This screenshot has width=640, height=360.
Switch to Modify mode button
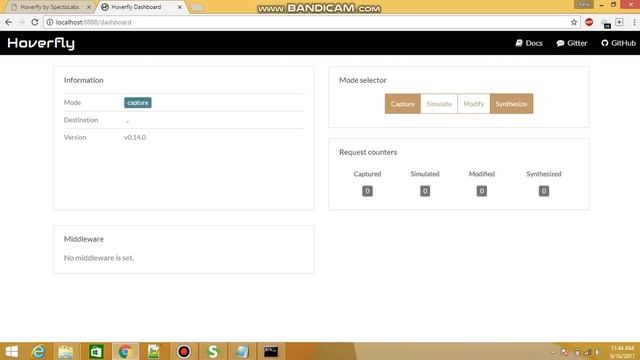(x=473, y=104)
